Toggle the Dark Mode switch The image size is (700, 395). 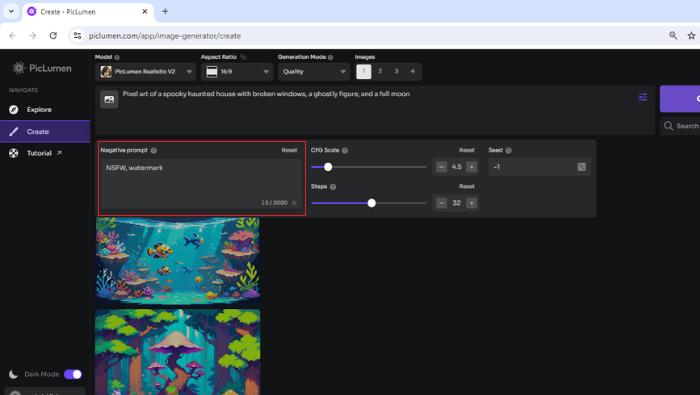(x=73, y=374)
